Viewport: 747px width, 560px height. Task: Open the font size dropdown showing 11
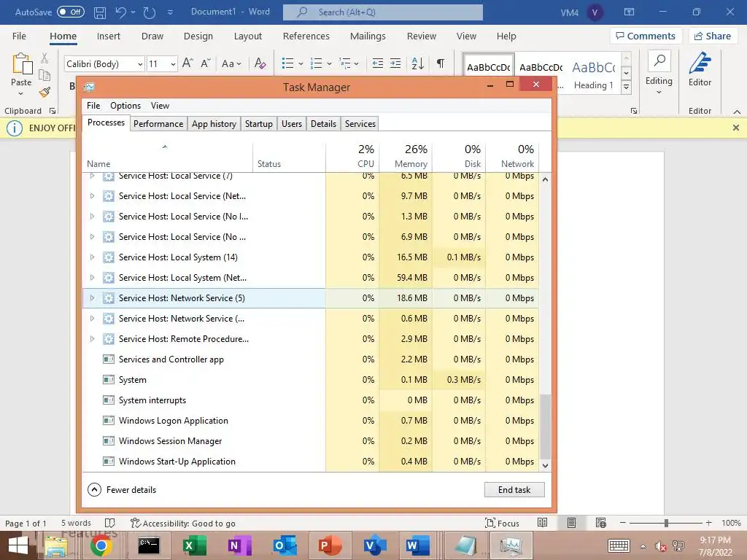[173, 64]
